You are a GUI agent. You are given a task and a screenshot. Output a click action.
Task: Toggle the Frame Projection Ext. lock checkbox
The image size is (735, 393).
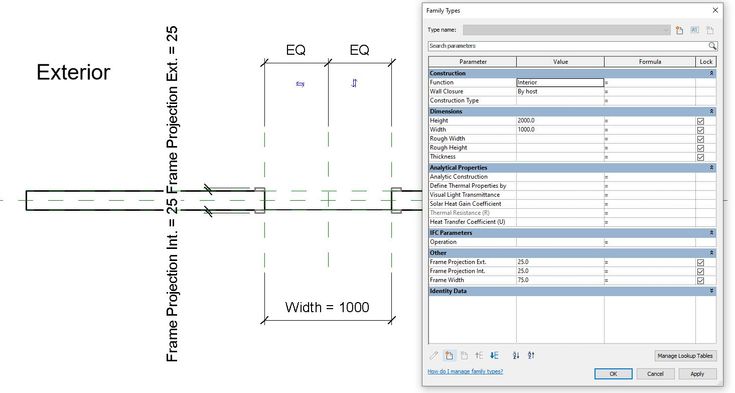click(x=700, y=262)
